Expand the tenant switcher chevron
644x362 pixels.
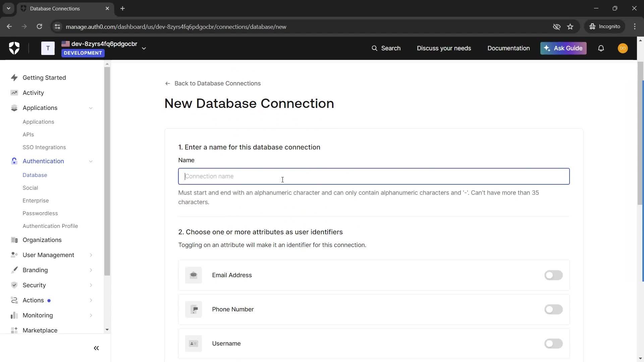(144, 48)
